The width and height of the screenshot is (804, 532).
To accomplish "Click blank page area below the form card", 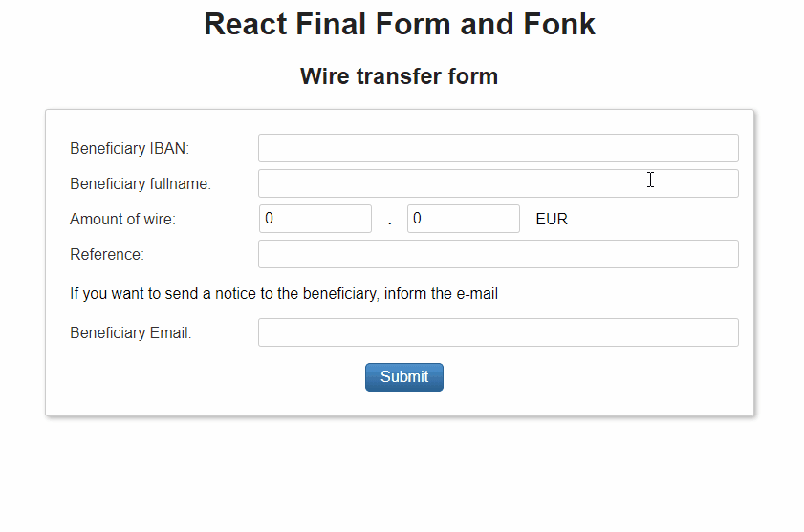I will 400,475.
